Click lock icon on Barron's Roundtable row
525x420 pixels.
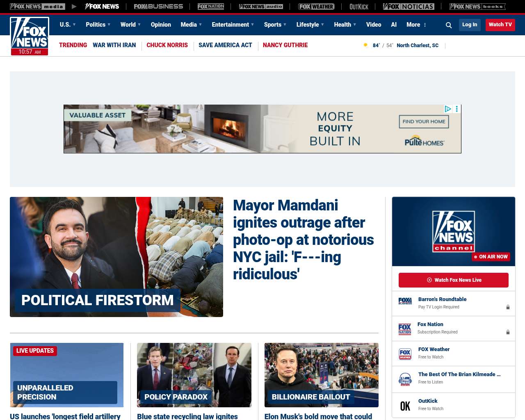tap(508, 307)
